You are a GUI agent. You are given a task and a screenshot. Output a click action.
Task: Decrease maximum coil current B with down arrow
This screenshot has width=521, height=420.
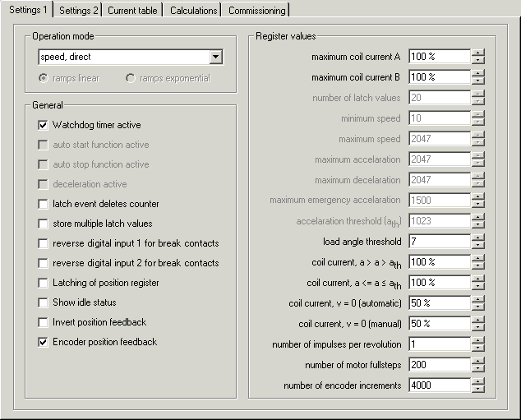click(478, 81)
